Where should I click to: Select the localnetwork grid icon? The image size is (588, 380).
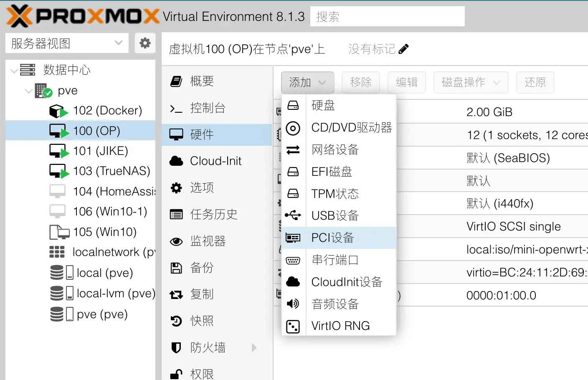pos(57,252)
